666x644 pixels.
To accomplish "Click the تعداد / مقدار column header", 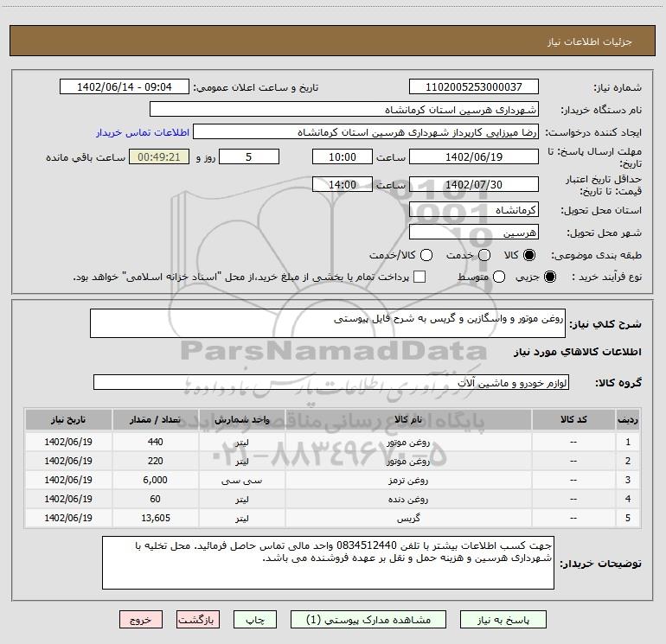I will [155, 419].
